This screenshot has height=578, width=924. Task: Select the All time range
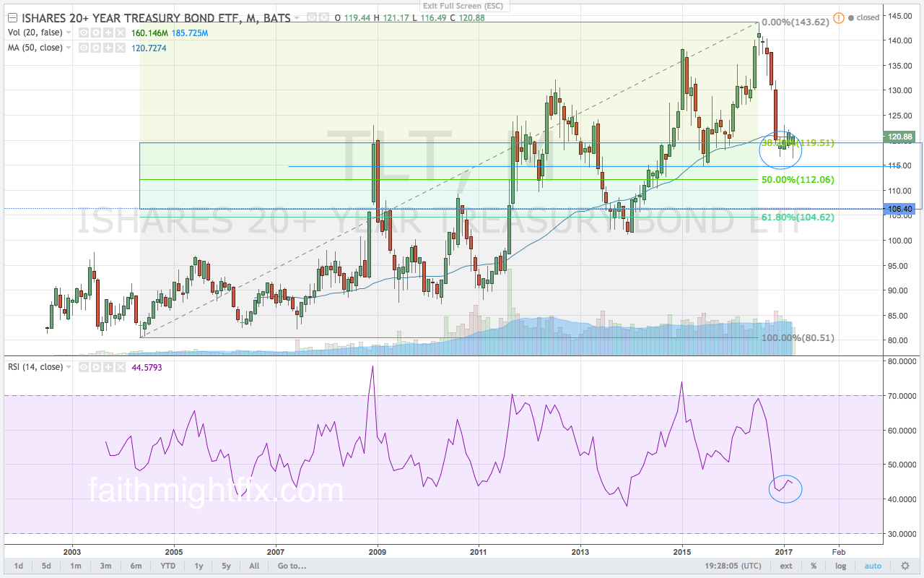[x=254, y=566]
